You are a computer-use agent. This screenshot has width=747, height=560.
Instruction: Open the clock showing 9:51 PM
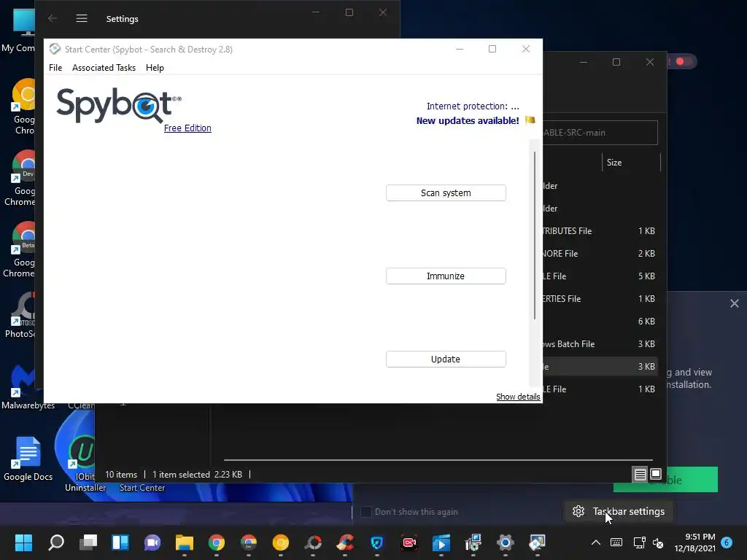coord(695,542)
